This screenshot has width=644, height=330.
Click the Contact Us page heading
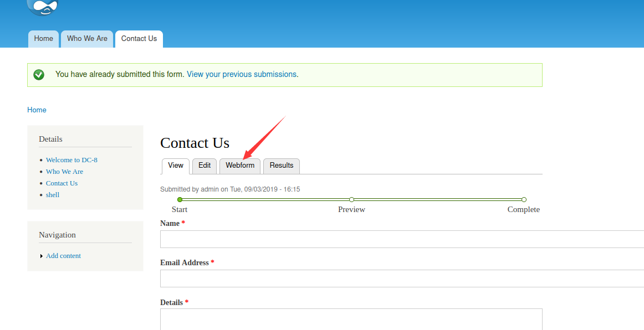[195, 143]
